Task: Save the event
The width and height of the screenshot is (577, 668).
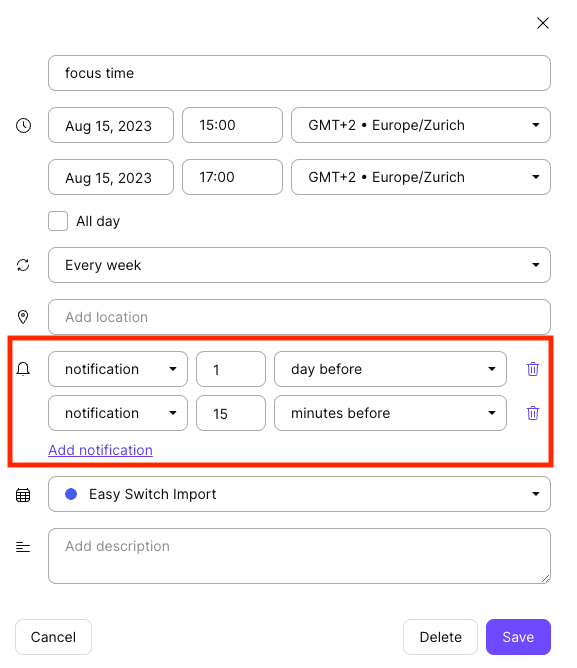Action: point(518,637)
